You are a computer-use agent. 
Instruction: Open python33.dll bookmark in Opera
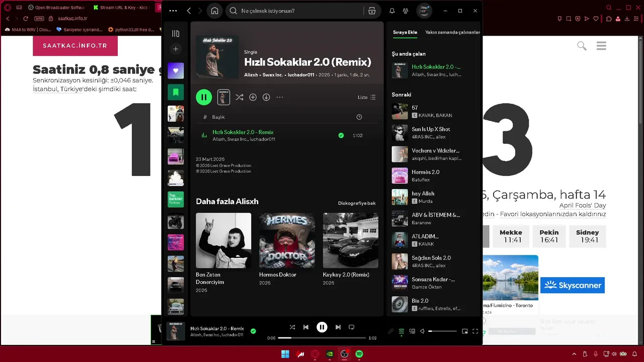coord(130,30)
